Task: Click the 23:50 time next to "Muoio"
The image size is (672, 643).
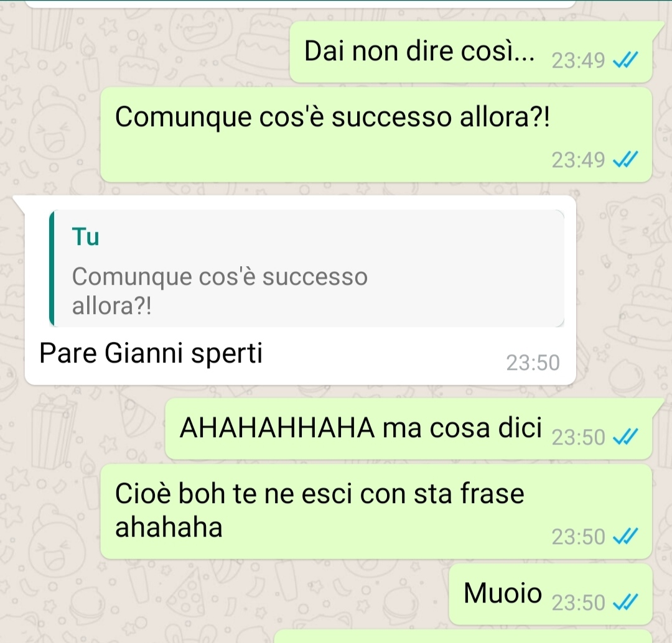Action: [x=578, y=603]
